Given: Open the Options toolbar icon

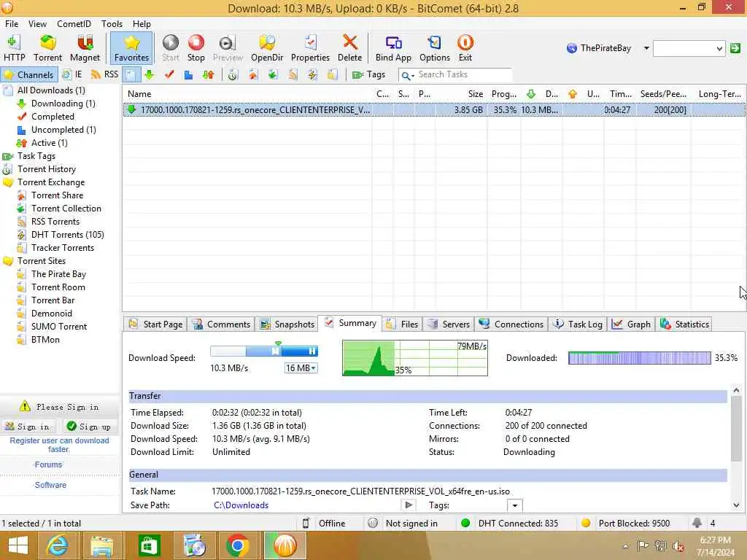Looking at the screenshot, I should (x=435, y=48).
